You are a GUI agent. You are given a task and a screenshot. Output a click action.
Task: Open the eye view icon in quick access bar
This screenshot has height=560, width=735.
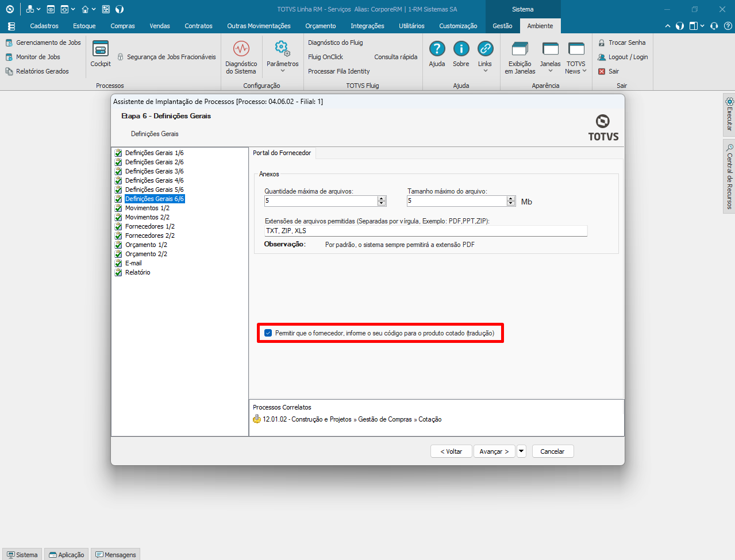pyautogui.click(x=51, y=9)
